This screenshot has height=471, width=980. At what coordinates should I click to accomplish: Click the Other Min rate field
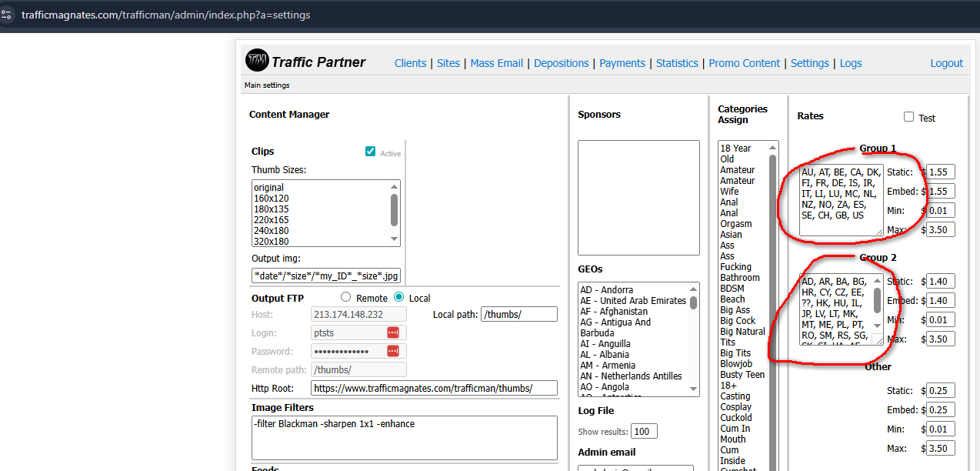pyautogui.click(x=941, y=429)
